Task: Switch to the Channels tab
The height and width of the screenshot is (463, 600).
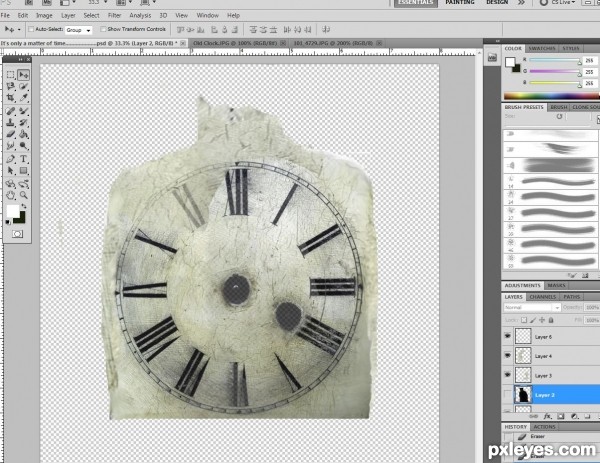Action: coord(543,297)
